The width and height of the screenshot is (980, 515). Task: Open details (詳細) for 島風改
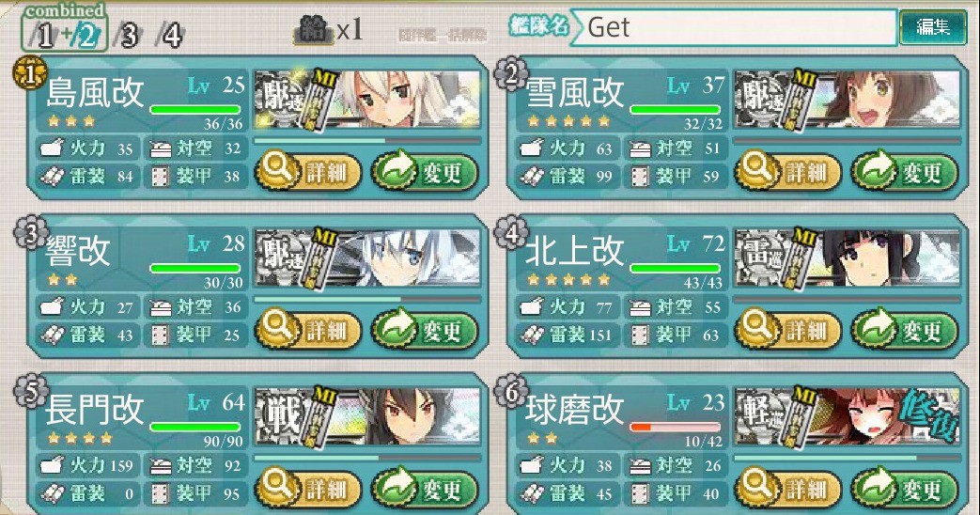coord(307,171)
